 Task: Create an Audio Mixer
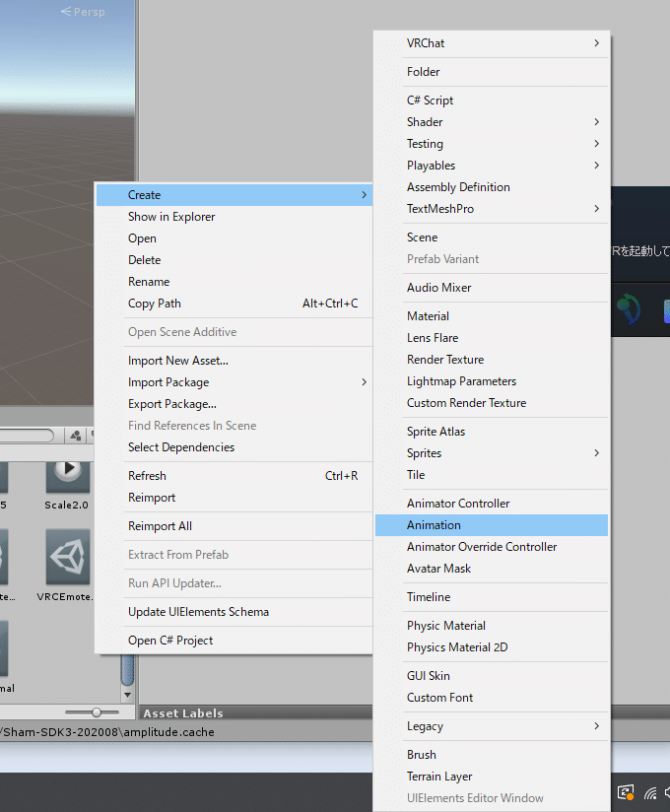(492, 288)
